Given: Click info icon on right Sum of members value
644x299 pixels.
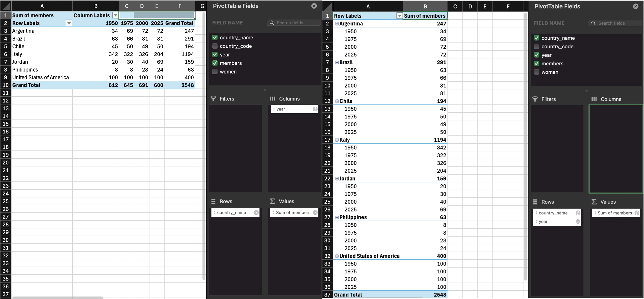Looking at the screenshot, I should (637, 213).
